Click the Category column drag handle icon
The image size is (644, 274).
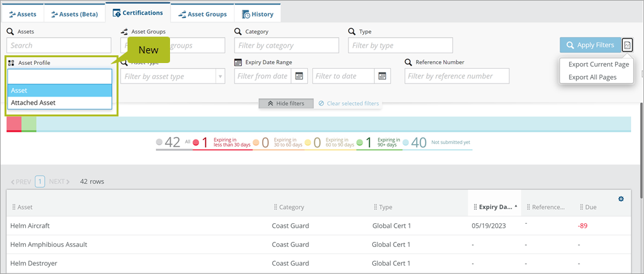(276, 207)
